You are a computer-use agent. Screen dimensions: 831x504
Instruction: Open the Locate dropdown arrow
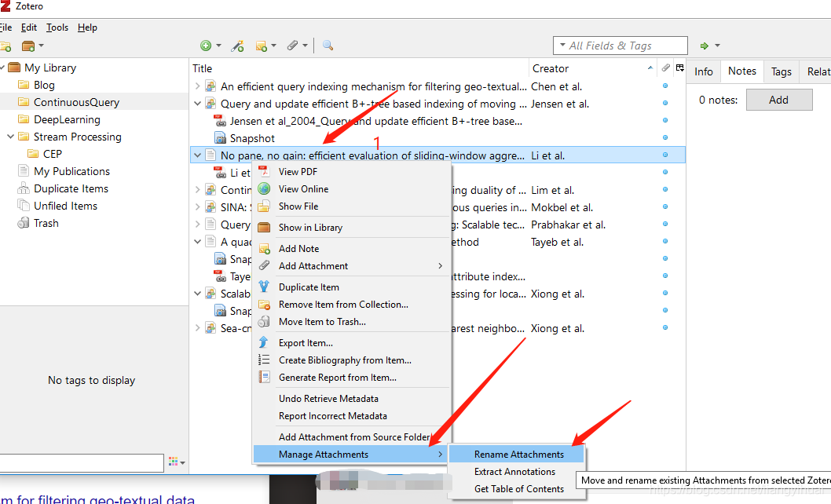[717, 46]
